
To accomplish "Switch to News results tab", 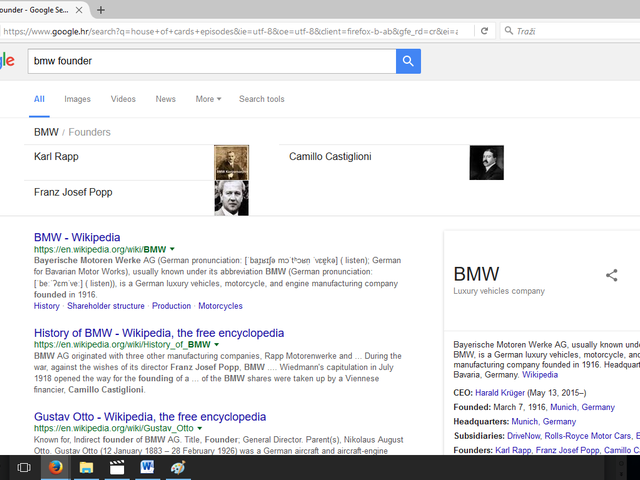I will point(165,99).
